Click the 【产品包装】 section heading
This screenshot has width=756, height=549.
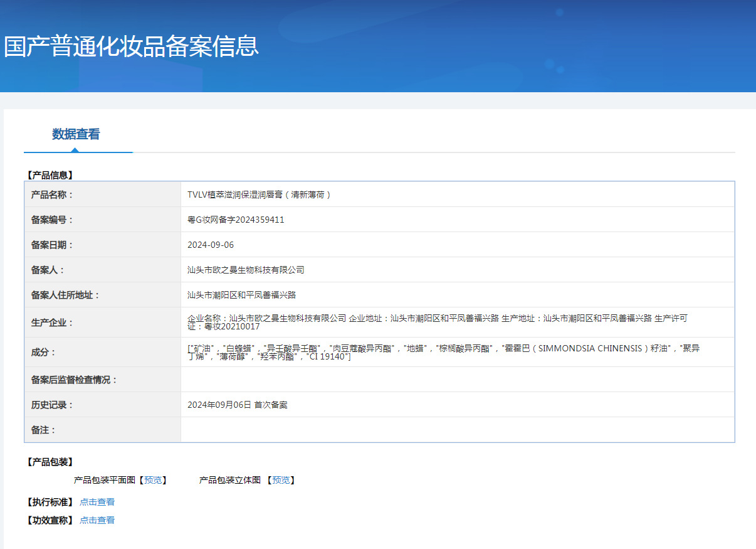point(50,462)
